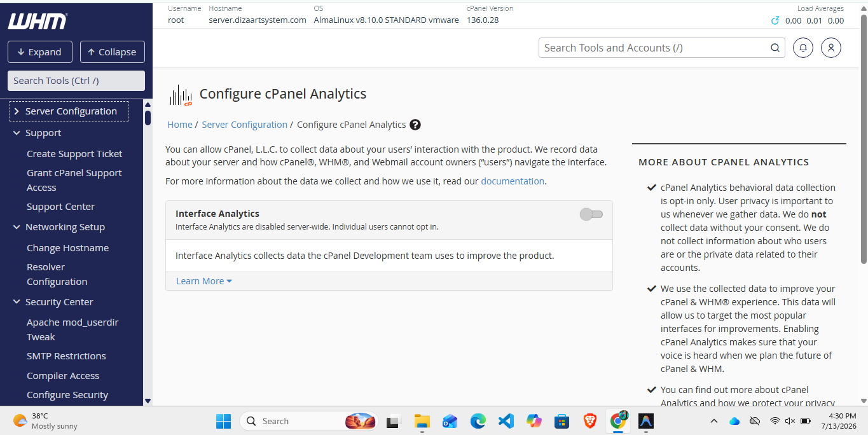Open the documentation link
The image size is (868, 435).
pyautogui.click(x=513, y=181)
